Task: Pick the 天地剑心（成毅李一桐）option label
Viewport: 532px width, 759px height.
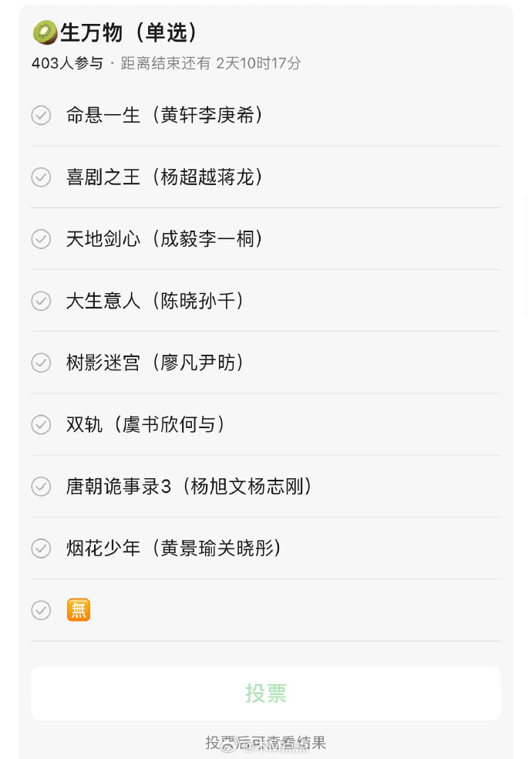Action: click(165, 239)
